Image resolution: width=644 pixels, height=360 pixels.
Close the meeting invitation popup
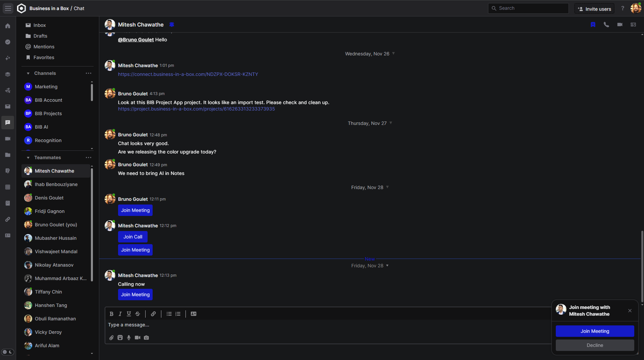click(x=630, y=311)
